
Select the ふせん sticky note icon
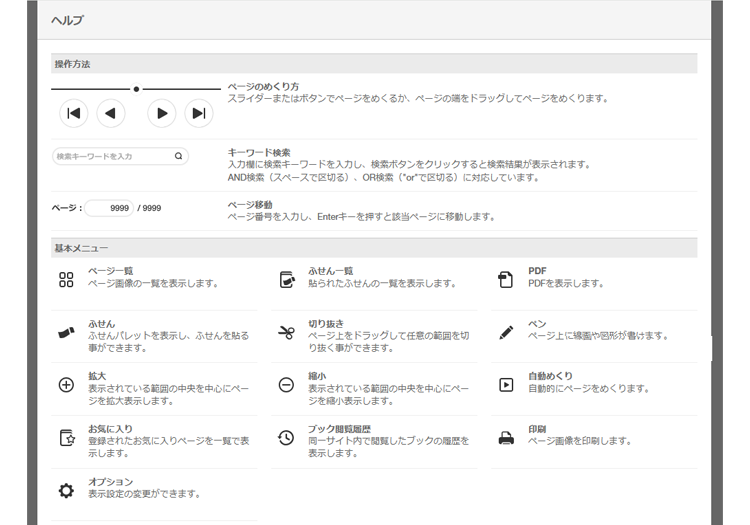click(x=66, y=332)
